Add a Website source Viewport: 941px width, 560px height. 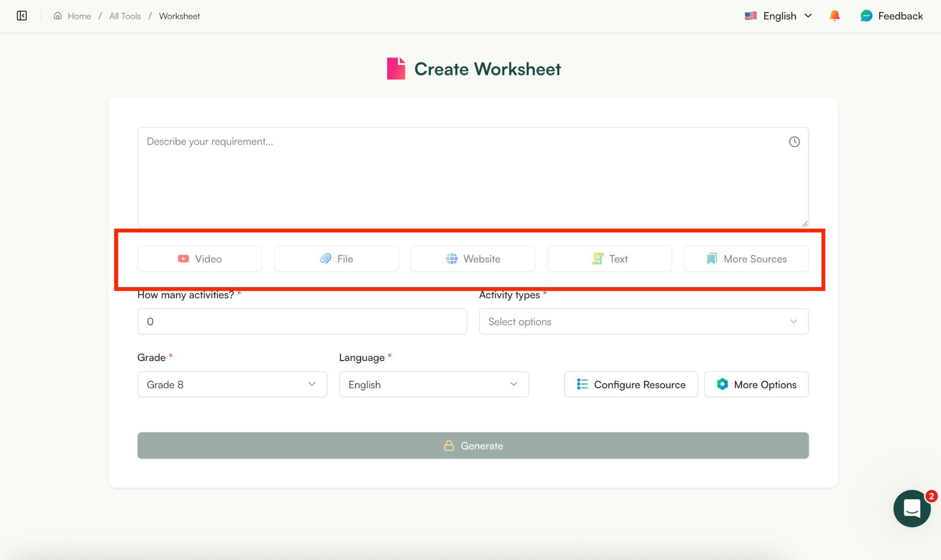pyautogui.click(x=472, y=259)
